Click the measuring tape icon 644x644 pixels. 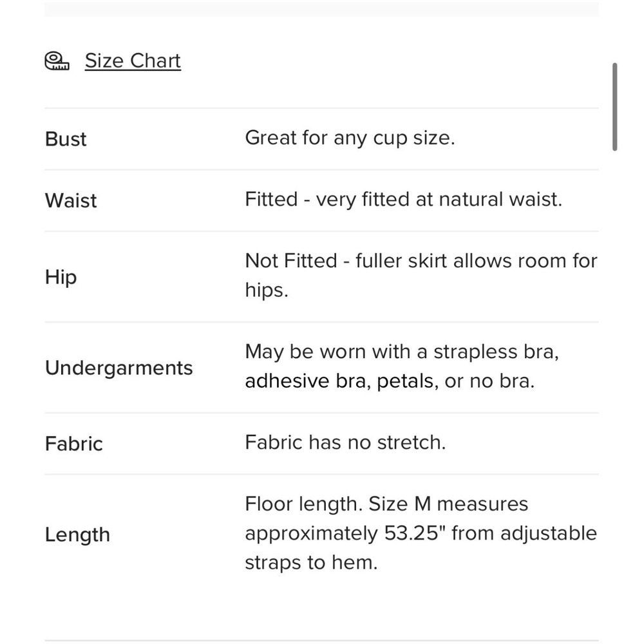(57, 61)
